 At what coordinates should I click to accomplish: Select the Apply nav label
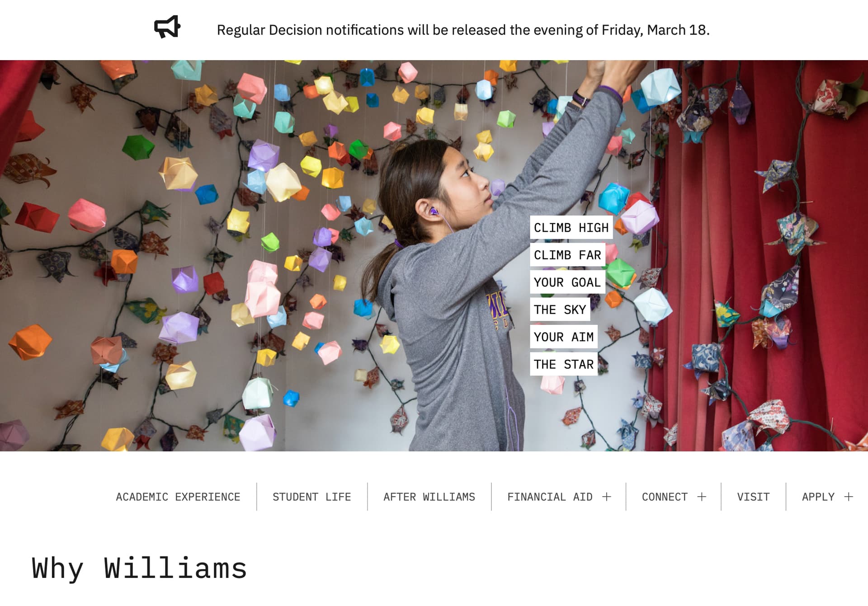click(818, 497)
